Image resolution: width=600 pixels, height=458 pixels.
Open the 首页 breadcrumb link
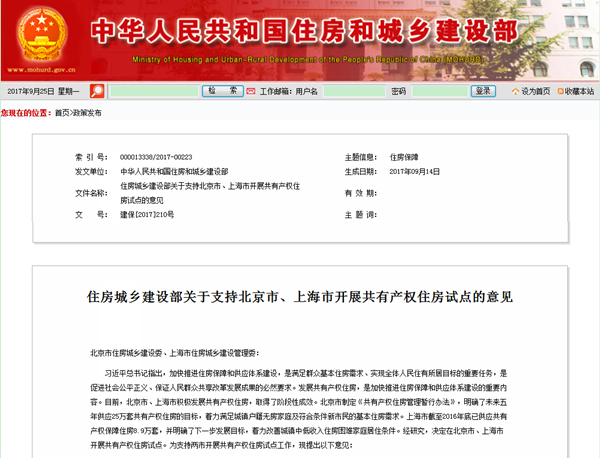tap(62, 113)
